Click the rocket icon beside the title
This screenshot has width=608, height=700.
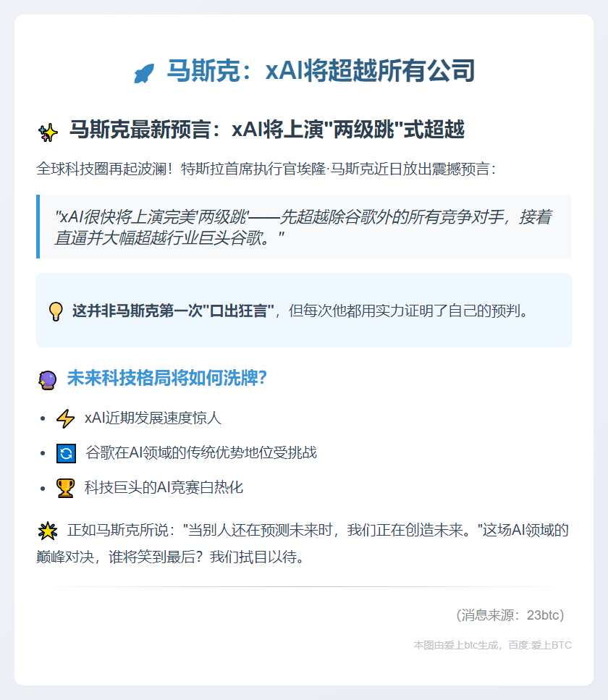[x=144, y=73]
